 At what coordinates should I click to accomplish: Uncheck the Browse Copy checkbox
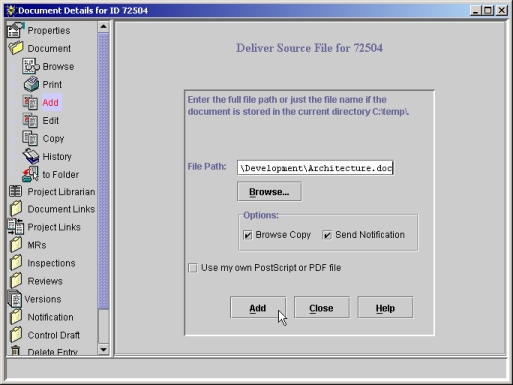click(x=247, y=235)
